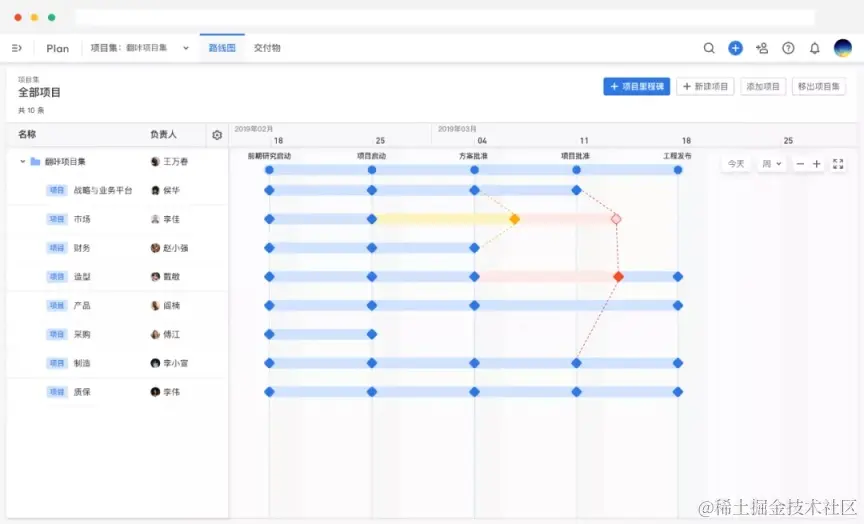The image size is (864, 524).
Task: Open the search magnifier icon
Action: click(x=709, y=48)
